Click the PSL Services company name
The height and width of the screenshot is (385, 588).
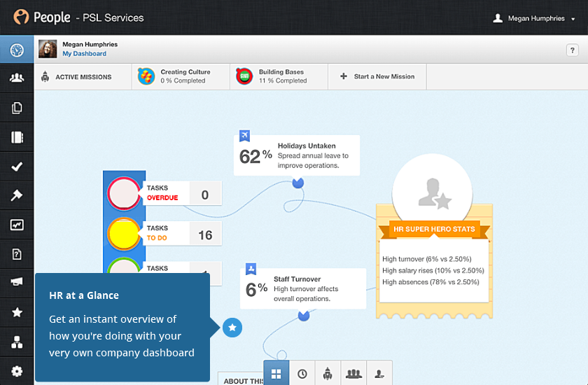(x=113, y=17)
